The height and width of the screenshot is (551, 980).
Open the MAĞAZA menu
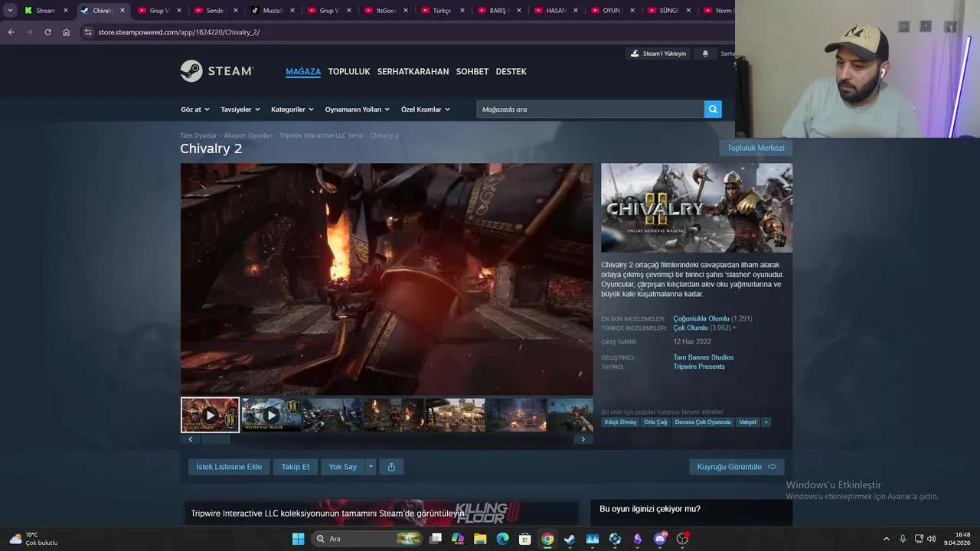pos(303,71)
